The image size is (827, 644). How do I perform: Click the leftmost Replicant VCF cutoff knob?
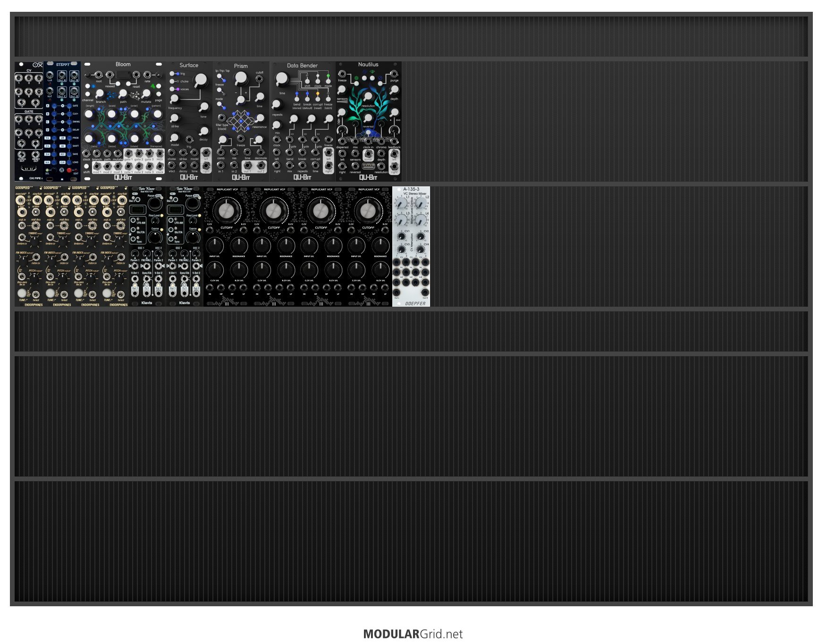pyautogui.click(x=227, y=210)
